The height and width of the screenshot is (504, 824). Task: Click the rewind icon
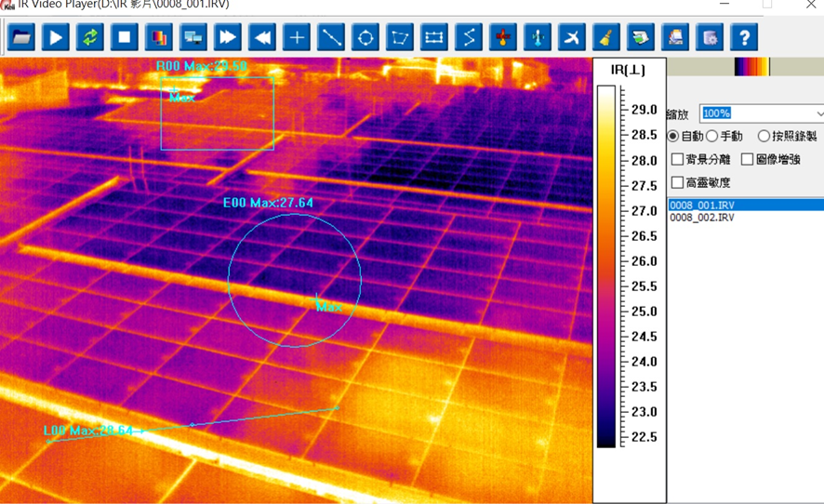click(262, 37)
